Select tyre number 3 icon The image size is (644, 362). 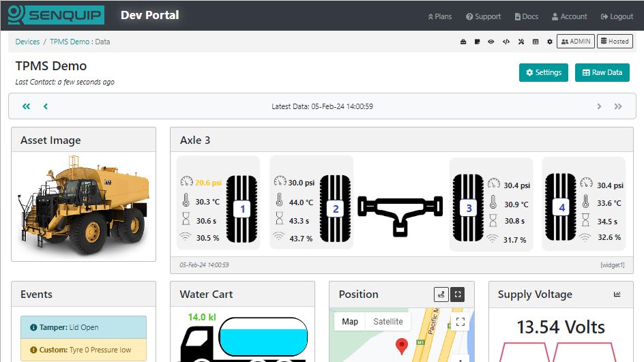coord(468,208)
